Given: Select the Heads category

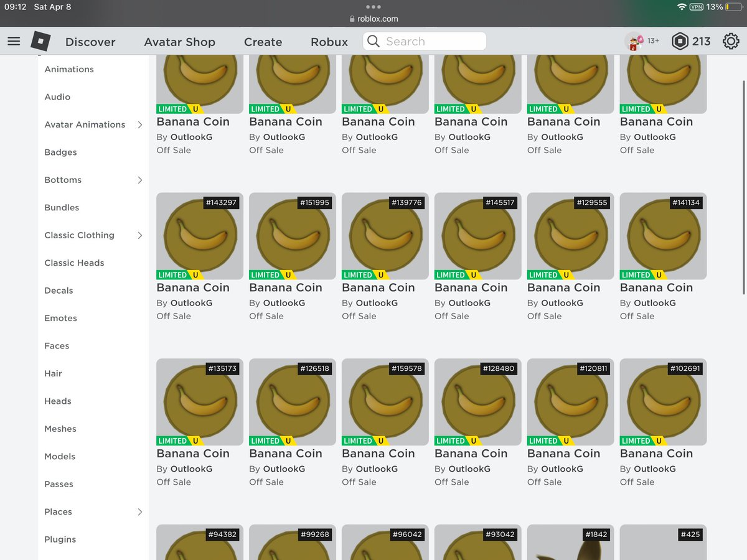Looking at the screenshot, I should pyautogui.click(x=58, y=401).
